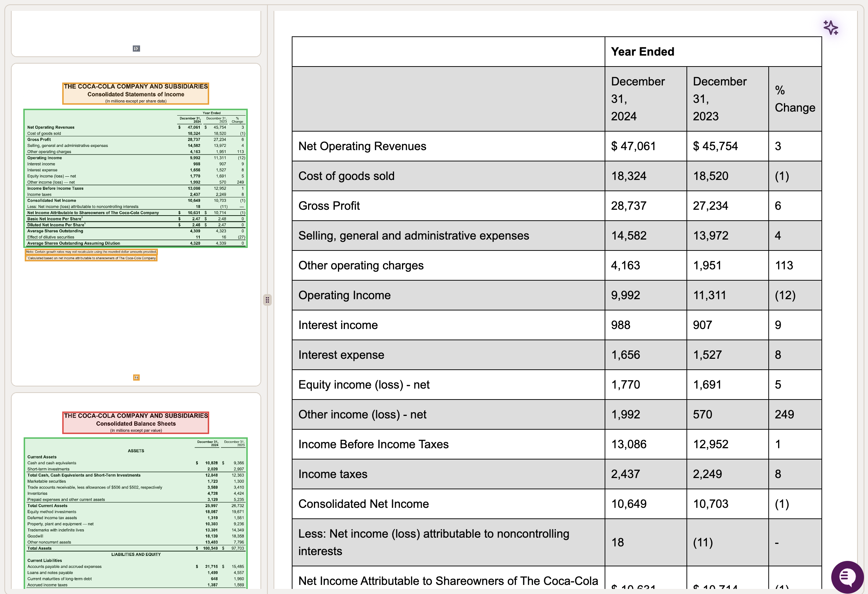Click the 'Cost of goods sold' cell
This screenshot has width=868, height=594.
pyautogui.click(x=448, y=176)
